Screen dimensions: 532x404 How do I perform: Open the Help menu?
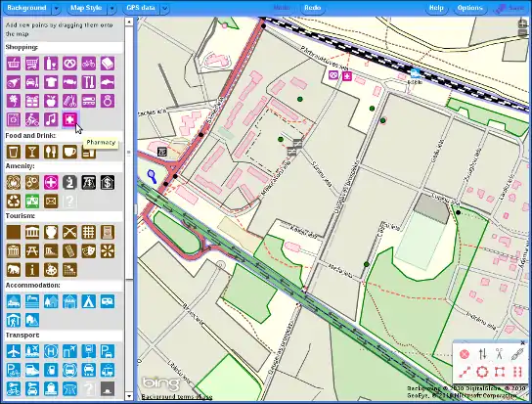tap(436, 8)
